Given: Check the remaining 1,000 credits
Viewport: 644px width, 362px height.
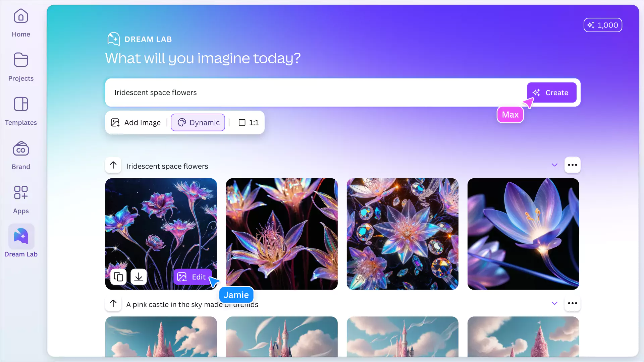Looking at the screenshot, I should pos(602,25).
